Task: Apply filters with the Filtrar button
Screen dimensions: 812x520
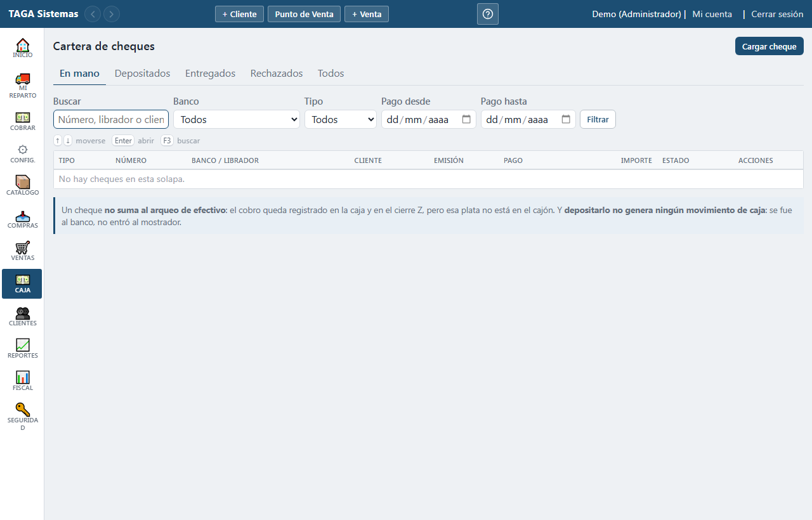Action: 598,119
